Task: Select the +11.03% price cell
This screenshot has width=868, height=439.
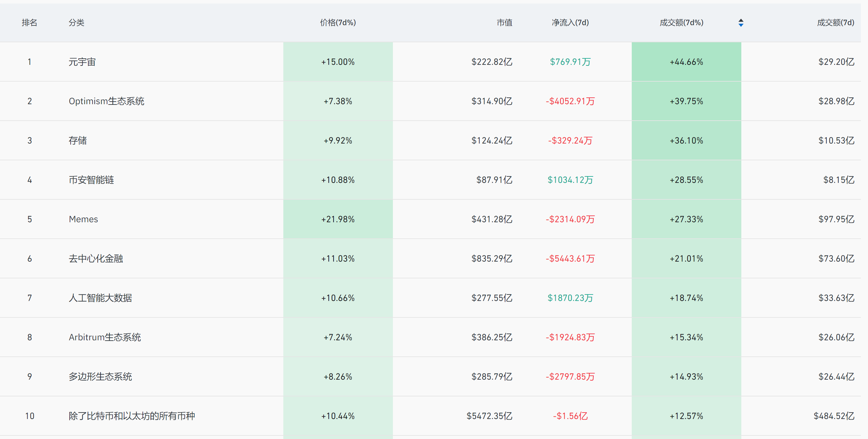Action: pos(338,259)
